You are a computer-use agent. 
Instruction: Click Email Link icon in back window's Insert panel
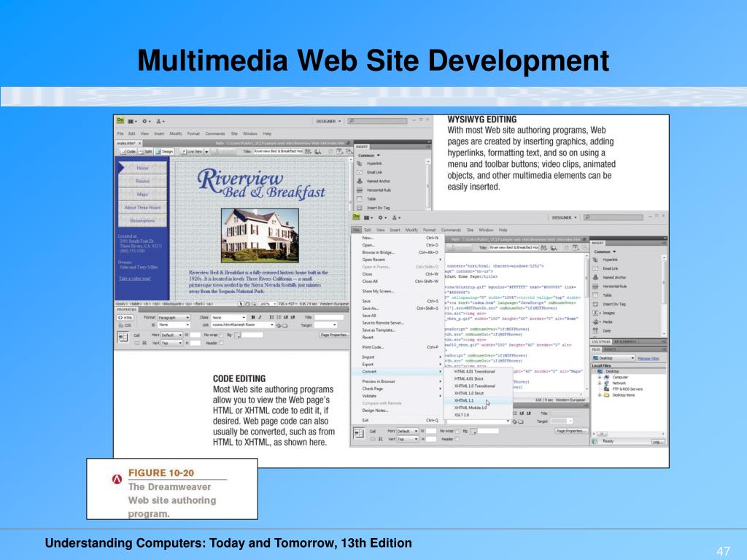coord(360,172)
